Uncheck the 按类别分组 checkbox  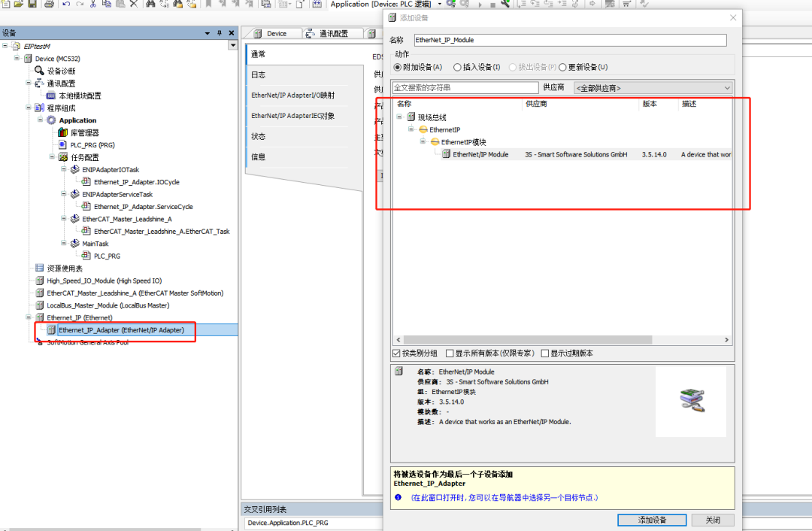(397, 353)
